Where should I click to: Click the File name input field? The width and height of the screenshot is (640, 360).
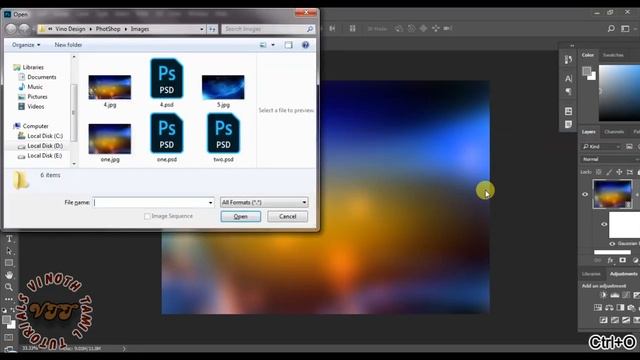pyautogui.click(x=153, y=202)
